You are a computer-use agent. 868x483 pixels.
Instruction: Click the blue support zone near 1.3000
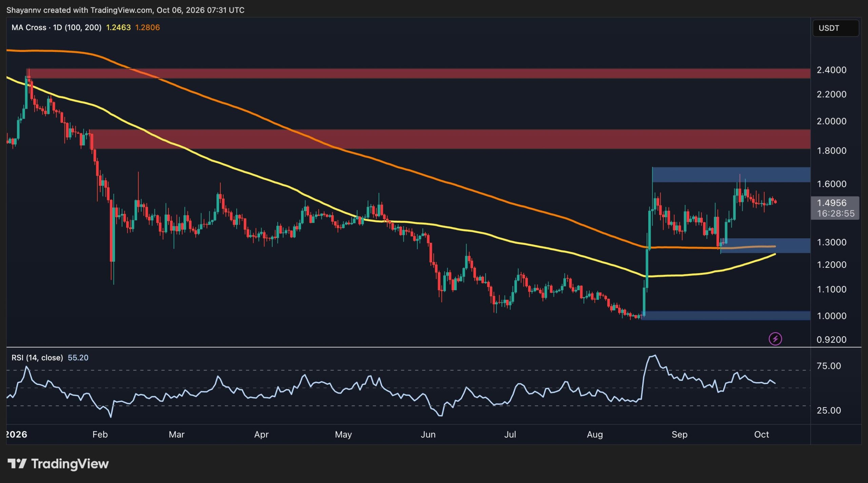click(x=765, y=245)
